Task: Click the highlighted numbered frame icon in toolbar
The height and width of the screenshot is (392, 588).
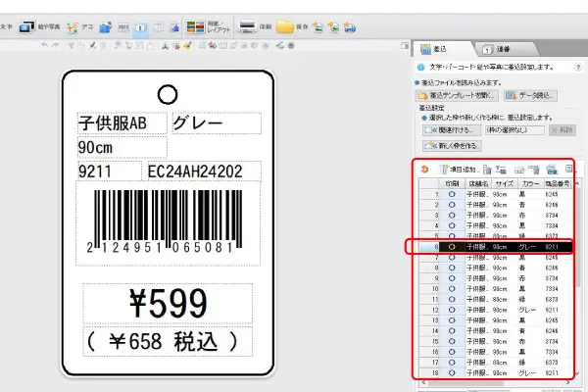Action: click(140, 27)
